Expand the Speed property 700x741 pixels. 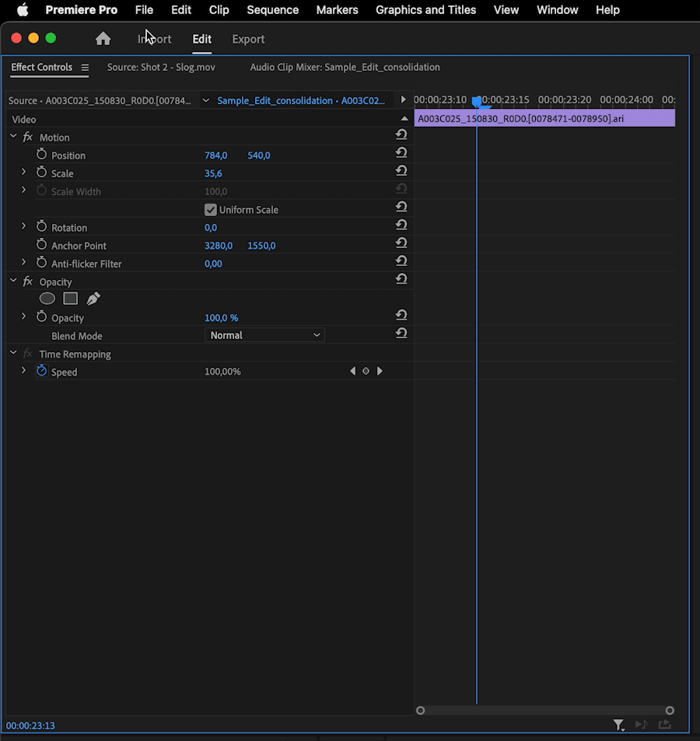[23, 370]
